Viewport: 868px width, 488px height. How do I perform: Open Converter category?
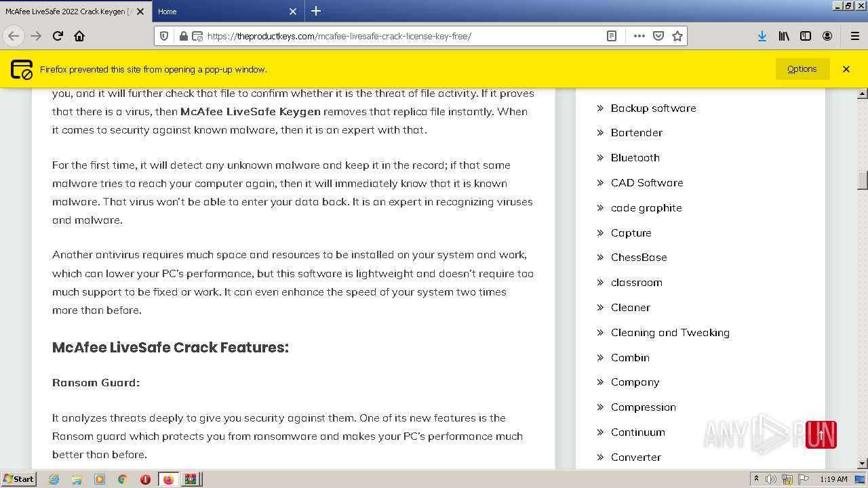pyautogui.click(x=635, y=457)
